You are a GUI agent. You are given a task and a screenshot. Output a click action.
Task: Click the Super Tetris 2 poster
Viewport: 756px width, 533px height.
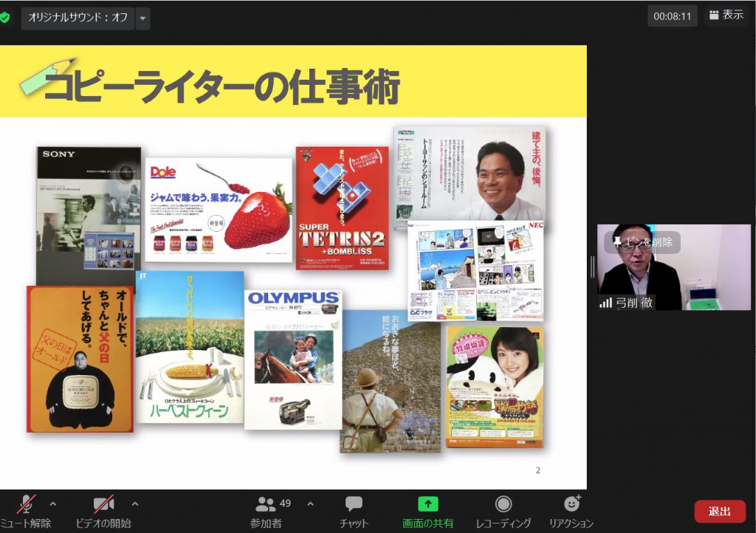[x=342, y=208]
